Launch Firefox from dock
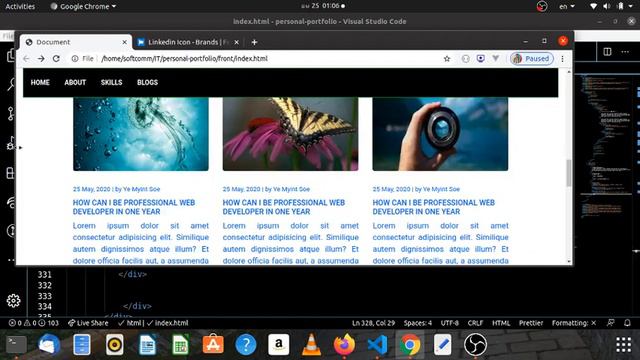This screenshot has height=360, width=640. point(344,344)
